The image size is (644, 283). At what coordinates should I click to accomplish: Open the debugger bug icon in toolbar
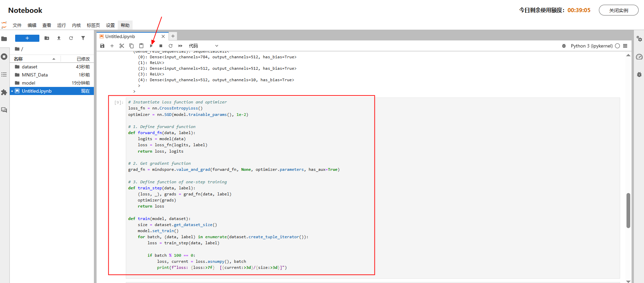click(x=564, y=46)
